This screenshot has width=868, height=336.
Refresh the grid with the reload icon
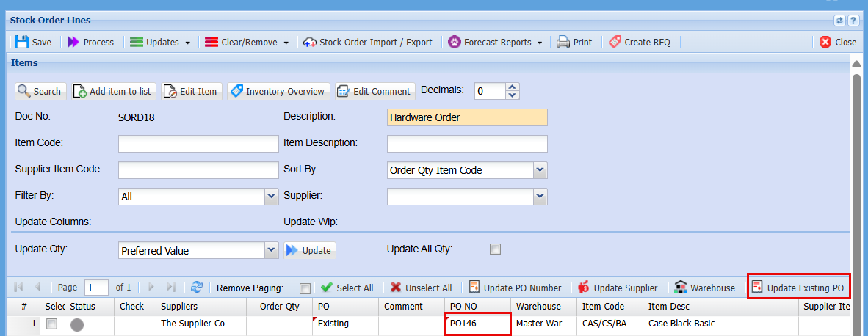(x=197, y=288)
